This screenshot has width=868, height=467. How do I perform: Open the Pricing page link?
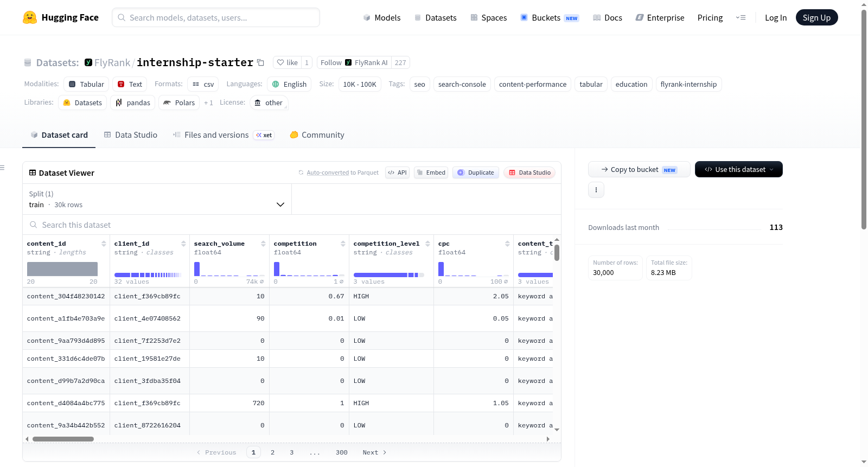pos(710,17)
